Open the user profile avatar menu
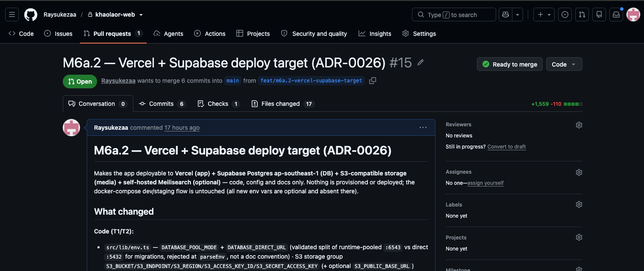This screenshot has width=644, height=271. tap(633, 15)
